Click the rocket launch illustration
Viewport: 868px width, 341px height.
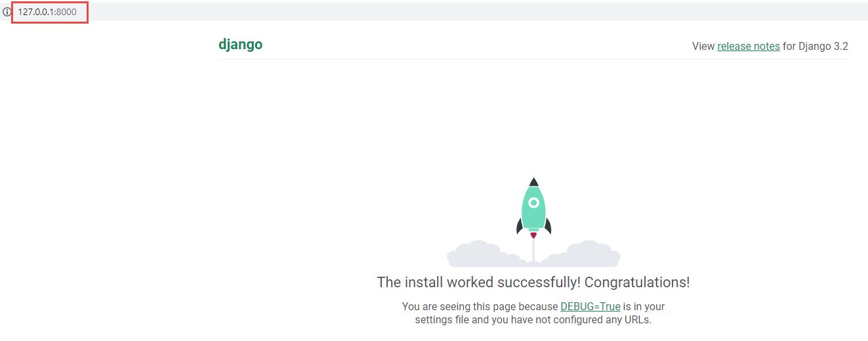533,222
